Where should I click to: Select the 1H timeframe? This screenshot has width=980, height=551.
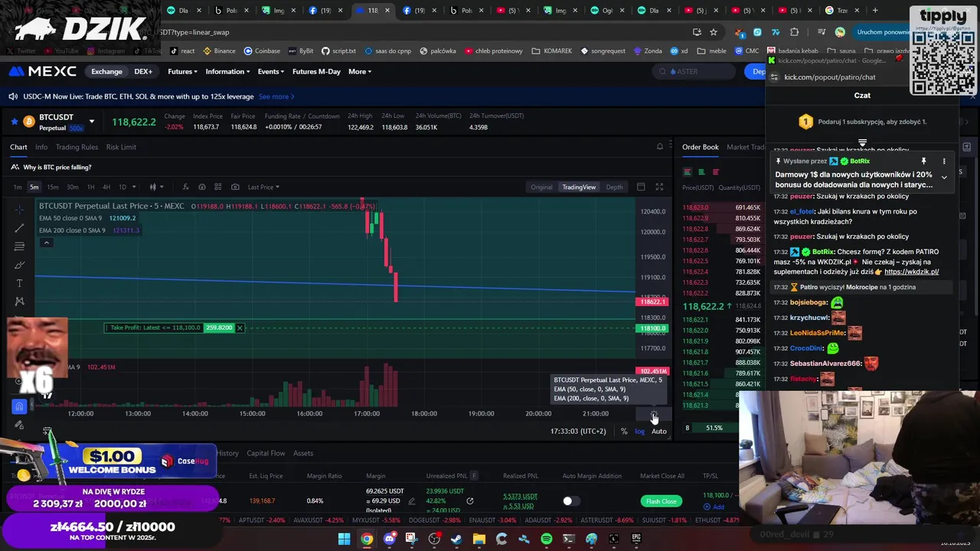pyautogui.click(x=90, y=187)
